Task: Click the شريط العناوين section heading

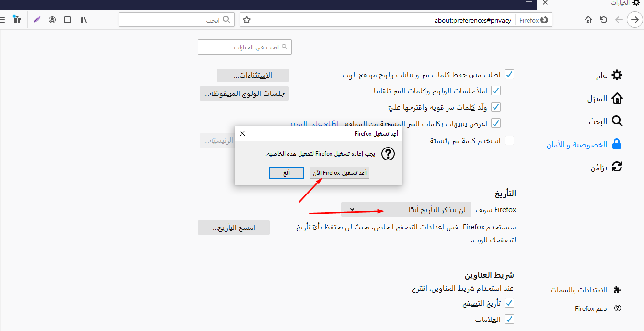Action: (489, 275)
